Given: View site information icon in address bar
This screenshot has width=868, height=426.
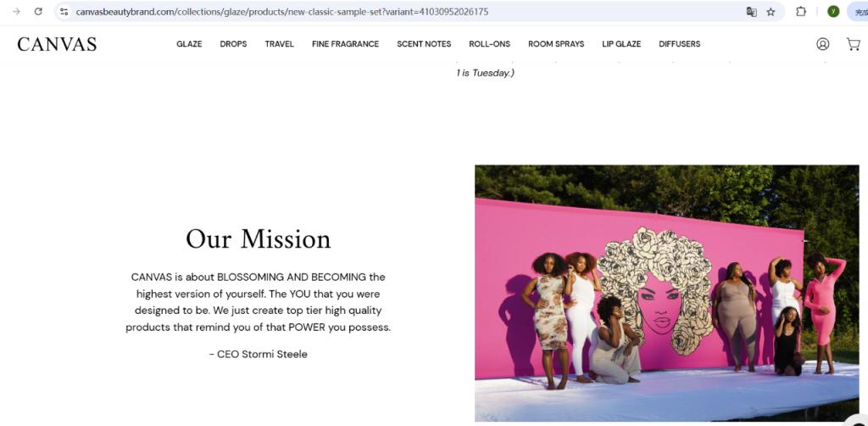Looking at the screenshot, I should click(64, 11).
